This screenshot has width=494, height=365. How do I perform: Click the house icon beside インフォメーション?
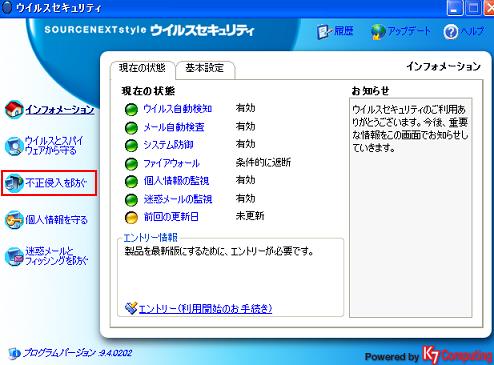(x=14, y=109)
